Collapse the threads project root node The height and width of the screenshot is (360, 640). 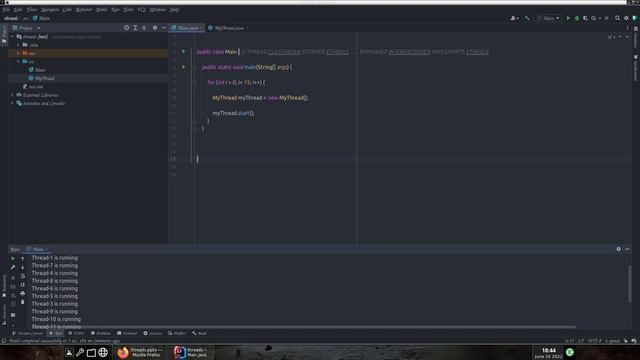(12, 37)
